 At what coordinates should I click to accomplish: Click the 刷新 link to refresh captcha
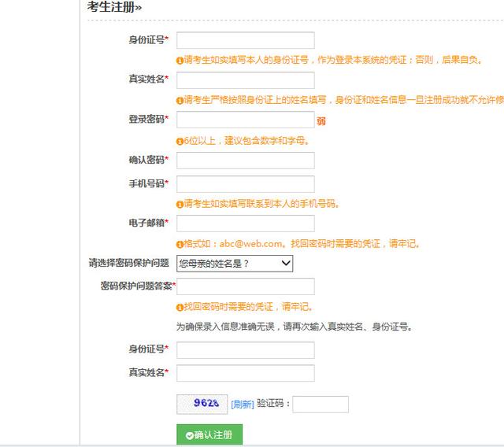click(242, 405)
